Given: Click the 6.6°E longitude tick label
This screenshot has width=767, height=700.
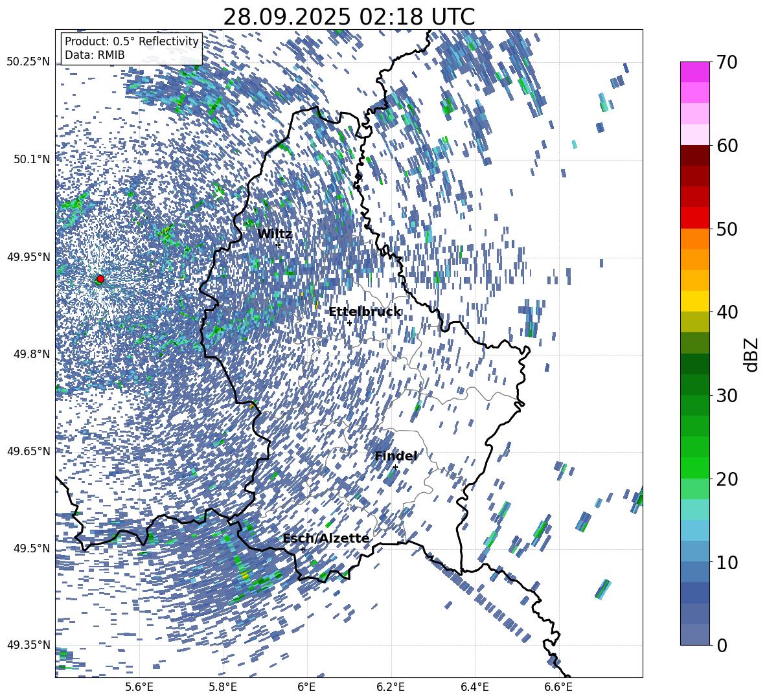Looking at the screenshot, I should coord(558,687).
